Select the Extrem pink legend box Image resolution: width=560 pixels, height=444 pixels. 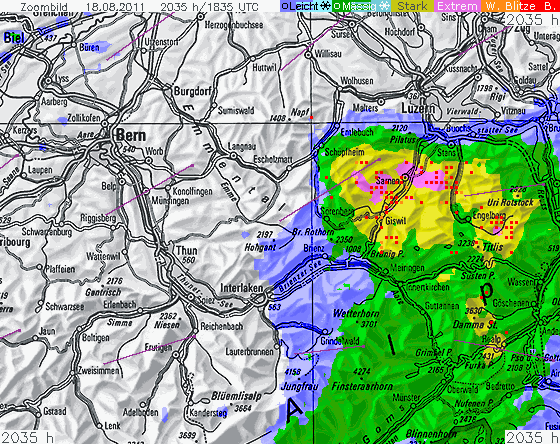(x=458, y=6)
